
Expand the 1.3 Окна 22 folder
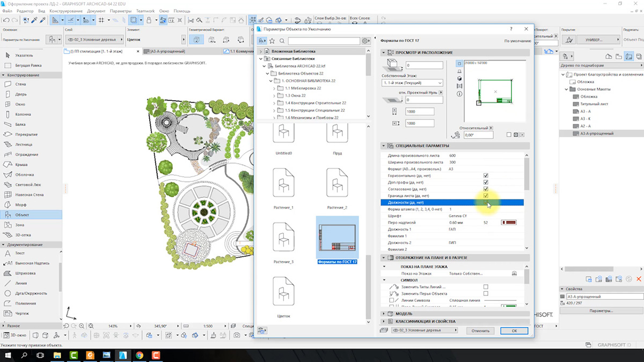point(274,95)
